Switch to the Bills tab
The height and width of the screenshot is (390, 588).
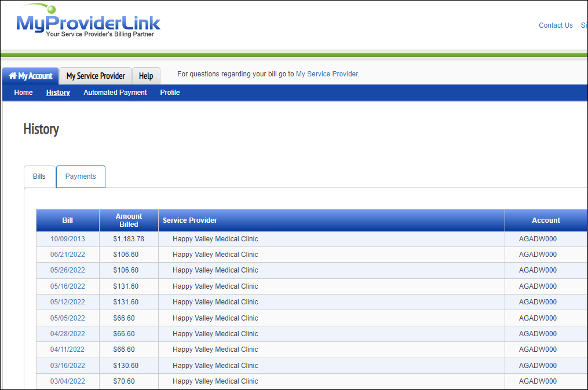tap(39, 176)
